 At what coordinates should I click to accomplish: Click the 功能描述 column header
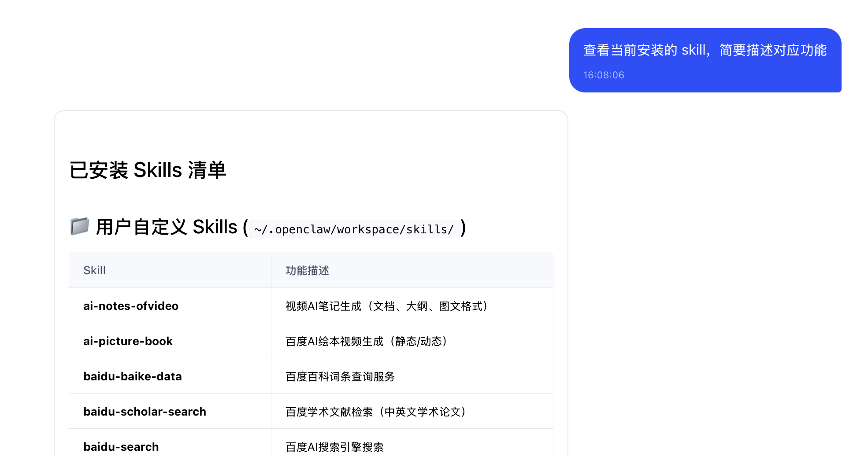point(307,270)
